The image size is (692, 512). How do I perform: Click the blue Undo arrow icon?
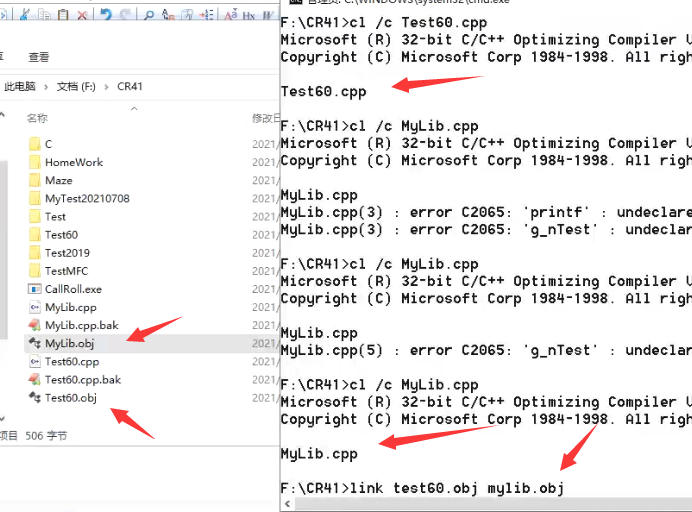point(105,14)
